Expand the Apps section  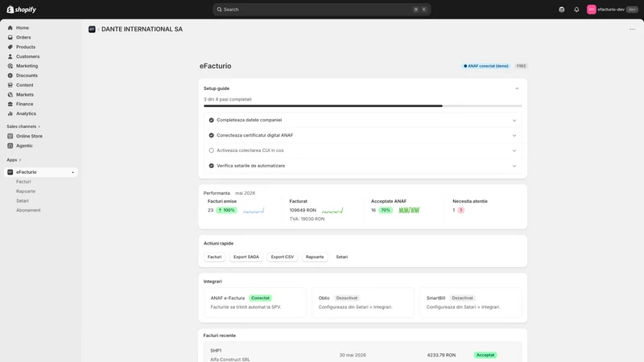click(x=14, y=160)
